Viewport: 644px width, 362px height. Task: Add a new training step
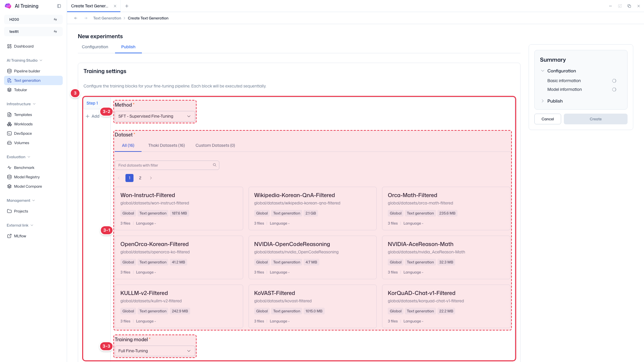(93, 116)
